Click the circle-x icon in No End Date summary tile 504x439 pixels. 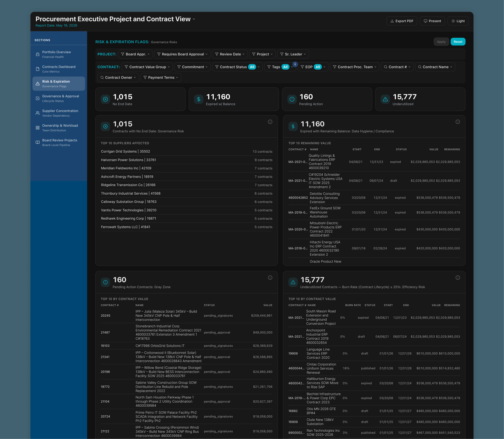point(105,99)
